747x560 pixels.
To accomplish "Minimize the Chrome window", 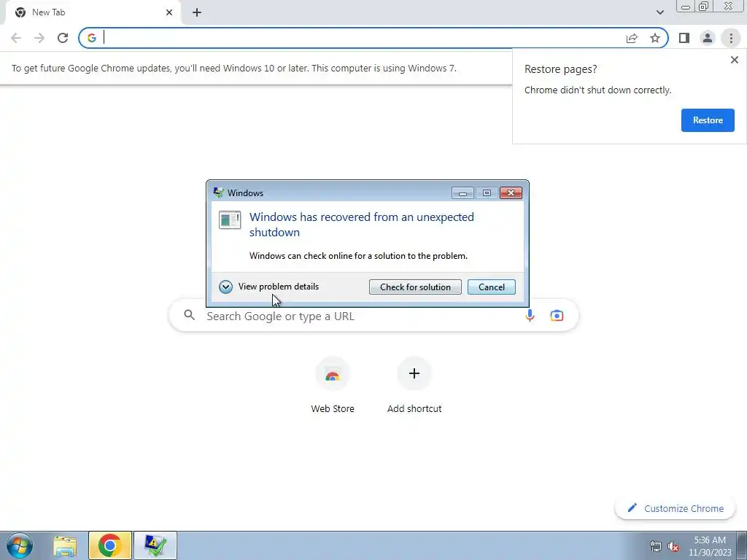I will 686,7.
